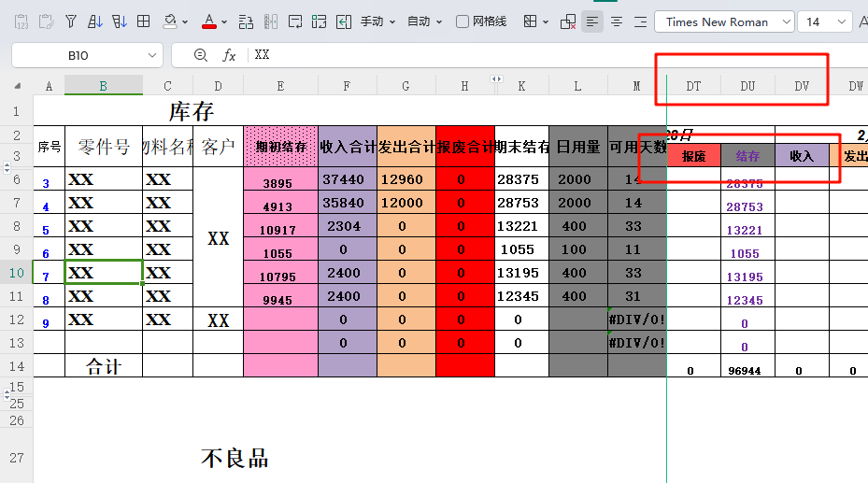Select column B header

(104, 86)
